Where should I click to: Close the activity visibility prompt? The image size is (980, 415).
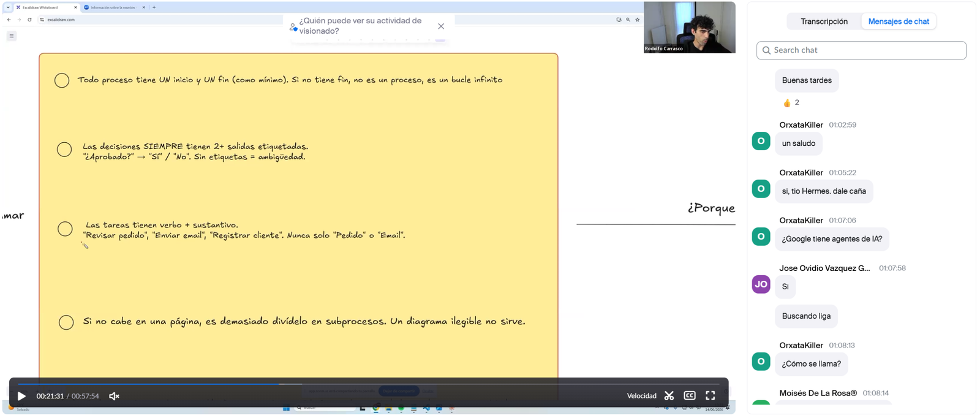pos(441,26)
